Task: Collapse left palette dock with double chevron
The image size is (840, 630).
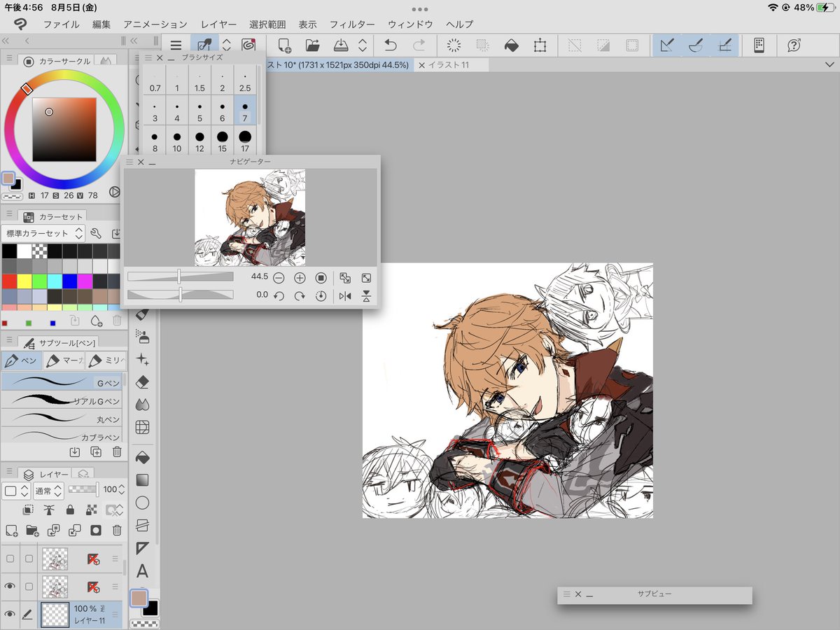Action: tap(6, 41)
